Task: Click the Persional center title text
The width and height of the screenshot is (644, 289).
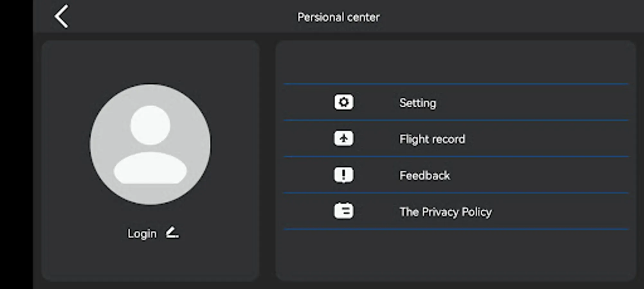Action: (x=338, y=17)
